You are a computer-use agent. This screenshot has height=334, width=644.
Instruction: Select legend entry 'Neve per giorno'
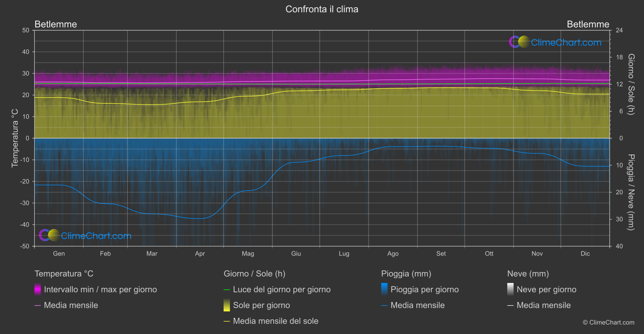pyautogui.click(x=547, y=289)
